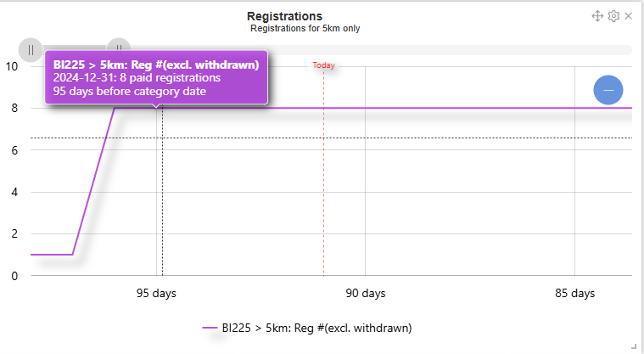Click the purple tooltip box title
Image resolution: width=644 pixels, height=354 pixels.
click(x=155, y=64)
